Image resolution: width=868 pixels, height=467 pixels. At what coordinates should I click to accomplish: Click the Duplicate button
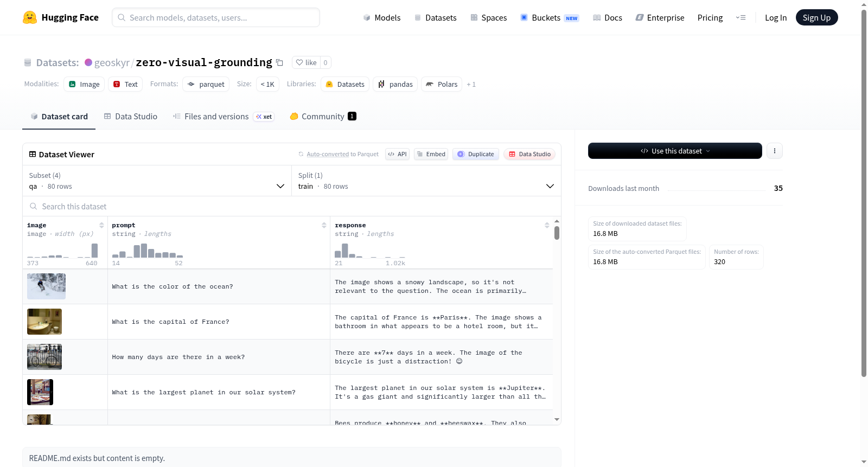click(x=476, y=154)
